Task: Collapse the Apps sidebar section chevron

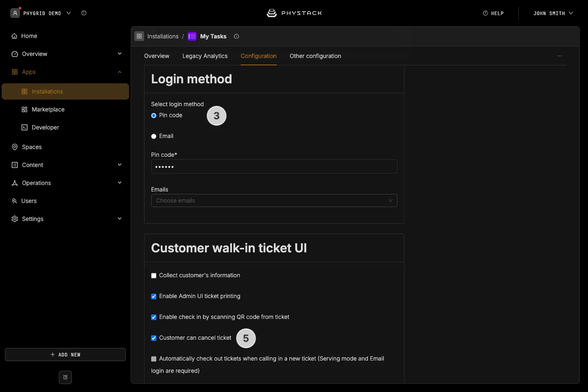Action: pyautogui.click(x=120, y=72)
